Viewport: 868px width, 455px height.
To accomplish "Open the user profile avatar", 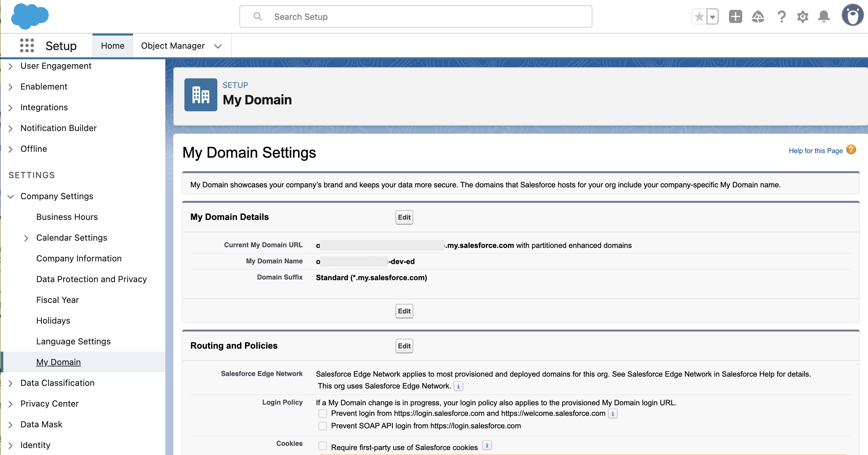I will tap(853, 15).
